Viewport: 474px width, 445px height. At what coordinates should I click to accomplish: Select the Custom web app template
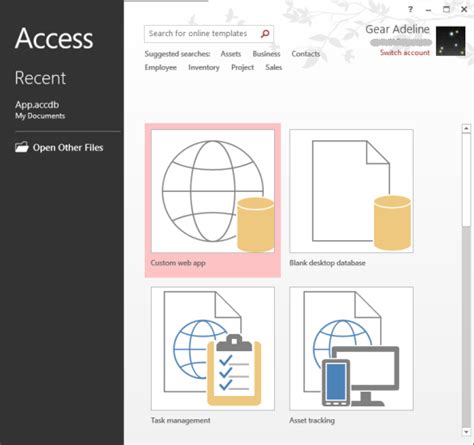(213, 200)
